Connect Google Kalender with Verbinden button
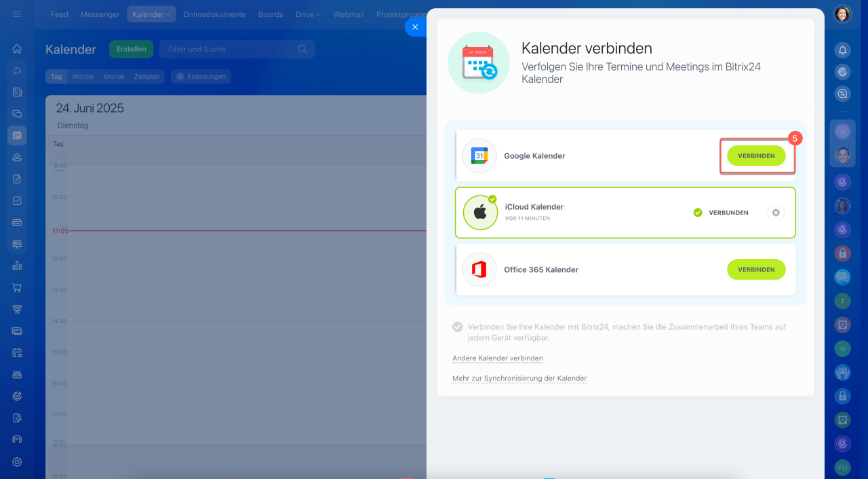This screenshot has width=868, height=479. point(756,156)
